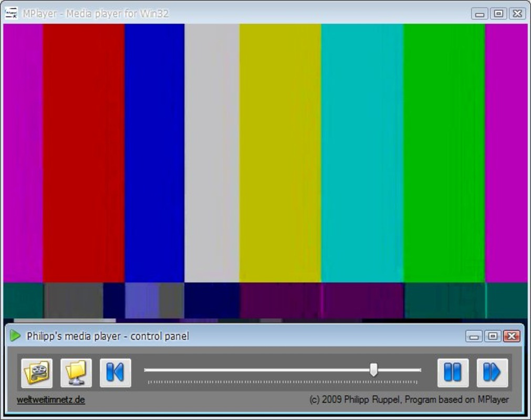Screen dimensions: 531x420
Task: Open network stream with the network folder icon
Action: (x=76, y=373)
